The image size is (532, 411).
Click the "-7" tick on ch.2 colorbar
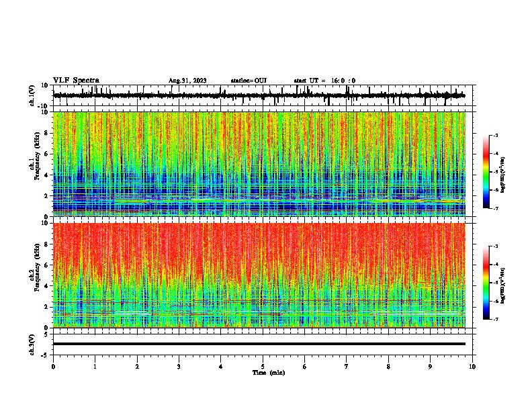click(495, 319)
